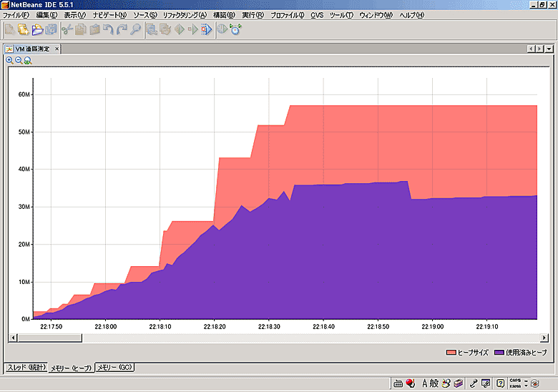
Task: Click the IME pad icon in the language bar
Action: pyautogui.click(x=446, y=383)
